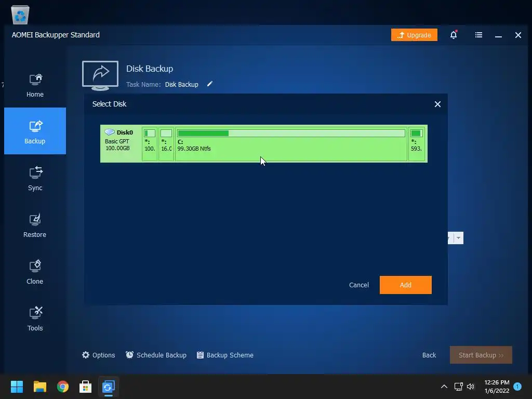This screenshot has height=399, width=532.
Task: Edit task name with pencil icon
Action: click(210, 84)
